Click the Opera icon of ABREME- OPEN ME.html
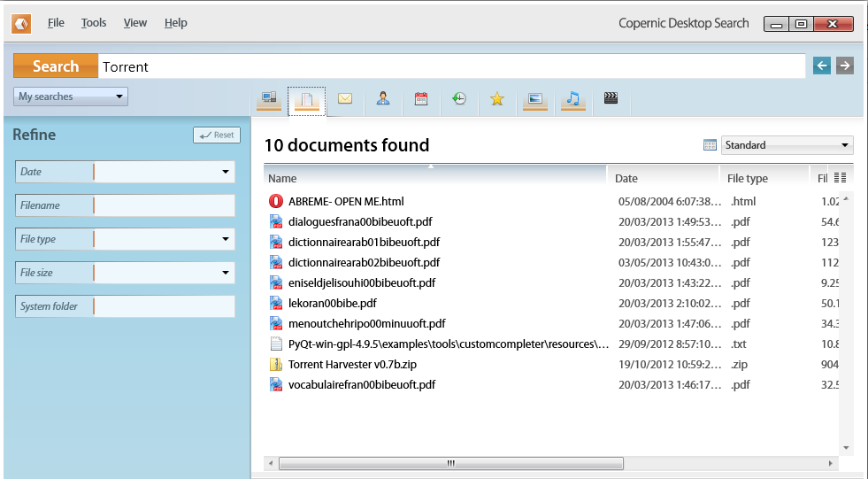 click(276, 202)
